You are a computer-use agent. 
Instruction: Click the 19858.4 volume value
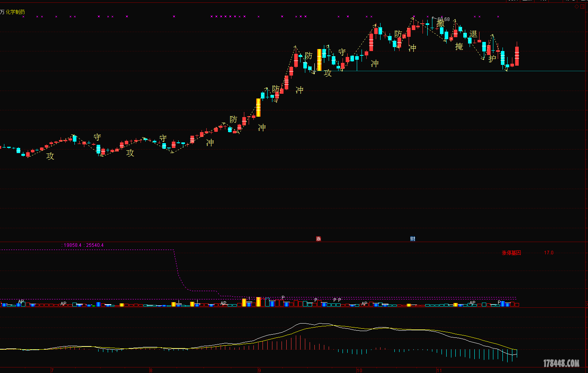click(x=72, y=245)
